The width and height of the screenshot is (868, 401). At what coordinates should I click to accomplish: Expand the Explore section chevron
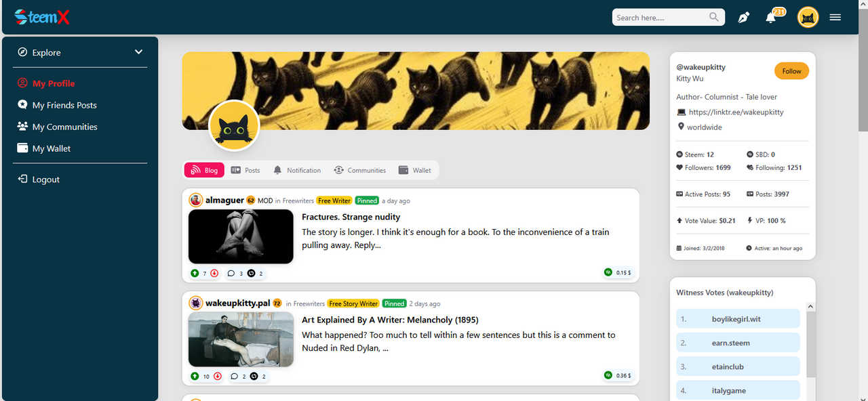pos(138,52)
